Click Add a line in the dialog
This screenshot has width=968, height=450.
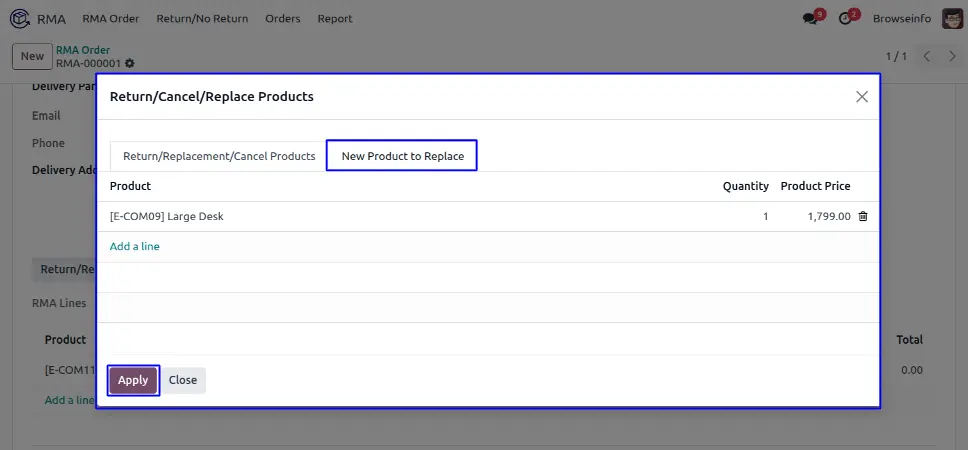click(x=134, y=246)
